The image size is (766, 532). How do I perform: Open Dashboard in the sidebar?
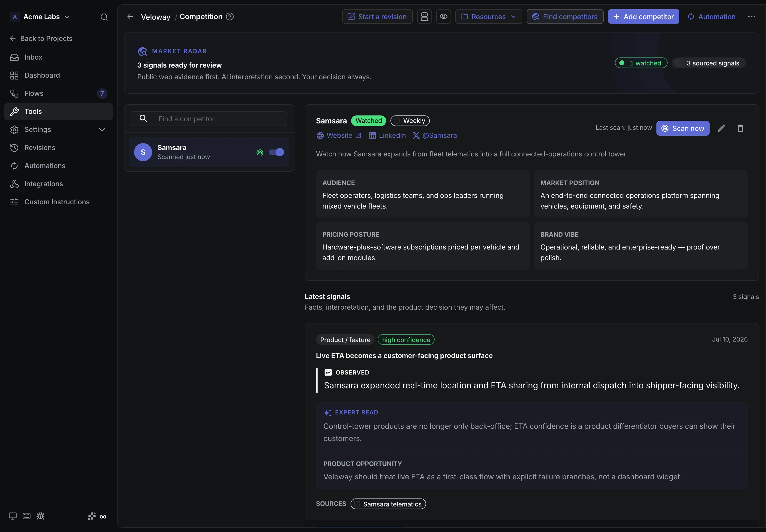(58, 75)
